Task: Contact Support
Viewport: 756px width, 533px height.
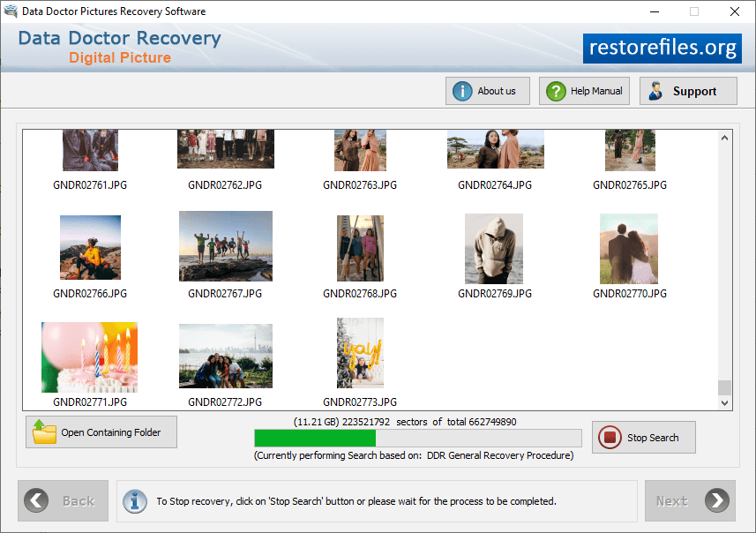Action: pos(688,91)
